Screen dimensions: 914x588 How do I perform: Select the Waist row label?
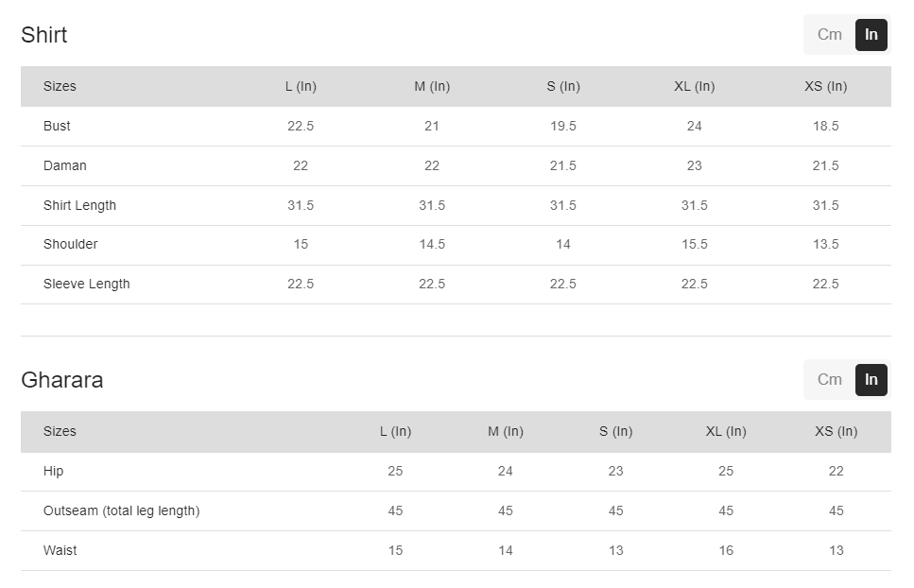click(x=60, y=550)
